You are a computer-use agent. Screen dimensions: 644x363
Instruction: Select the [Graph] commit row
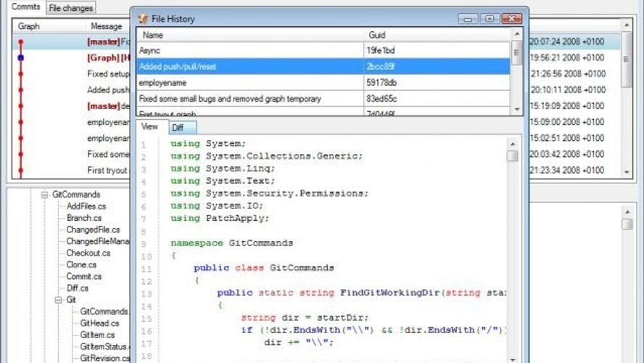pyautogui.click(x=72, y=58)
